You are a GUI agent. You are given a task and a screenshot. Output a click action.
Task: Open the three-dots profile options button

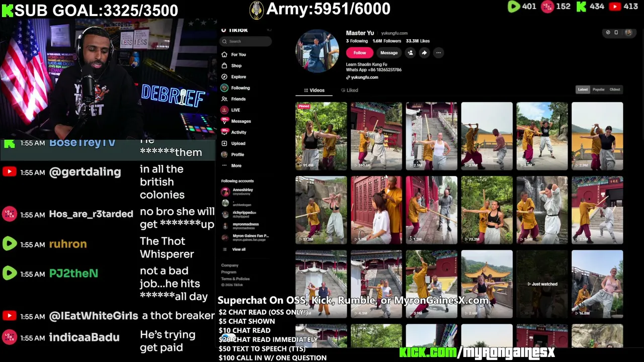(x=439, y=53)
